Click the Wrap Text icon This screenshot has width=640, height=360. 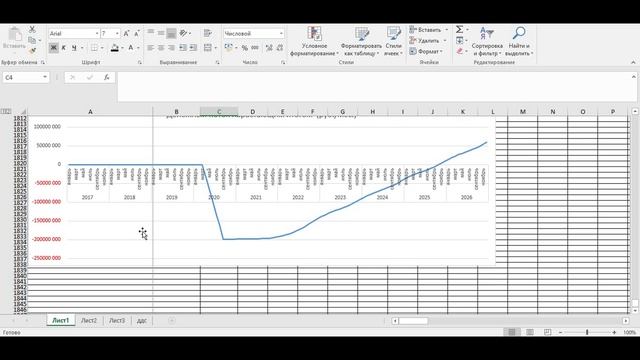coord(208,33)
